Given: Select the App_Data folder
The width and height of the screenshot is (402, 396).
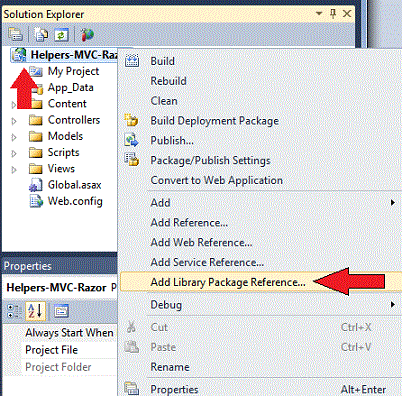Looking at the screenshot, I should pyautogui.click(x=71, y=87).
